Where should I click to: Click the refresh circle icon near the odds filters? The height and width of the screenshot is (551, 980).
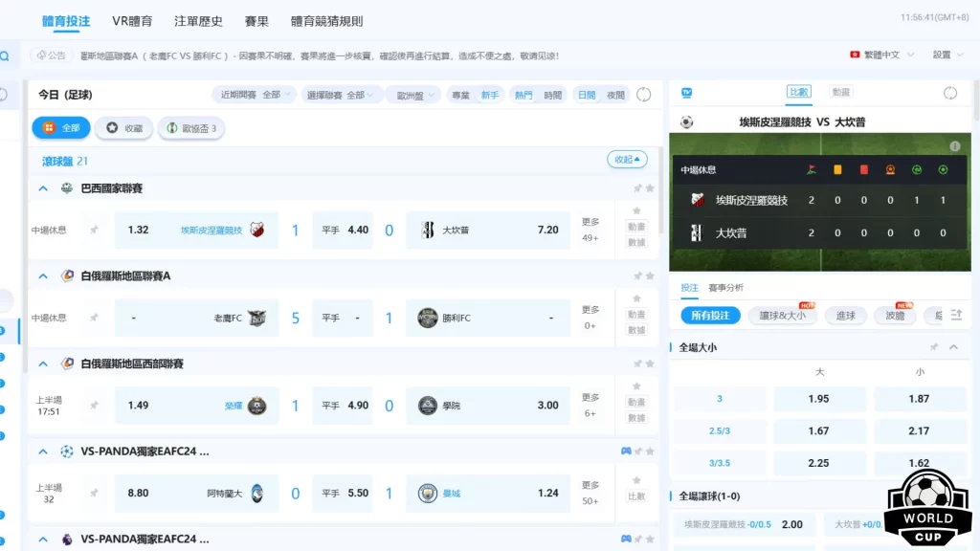(644, 95)
